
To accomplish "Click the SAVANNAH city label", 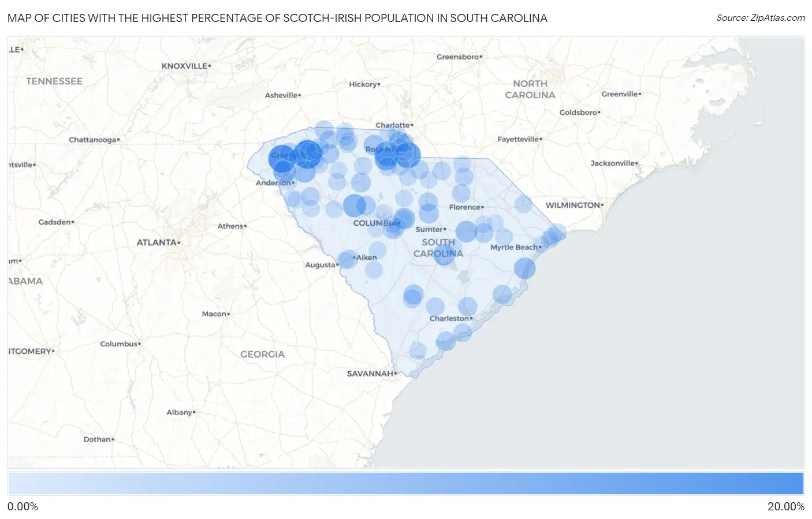I will point(370,374).
